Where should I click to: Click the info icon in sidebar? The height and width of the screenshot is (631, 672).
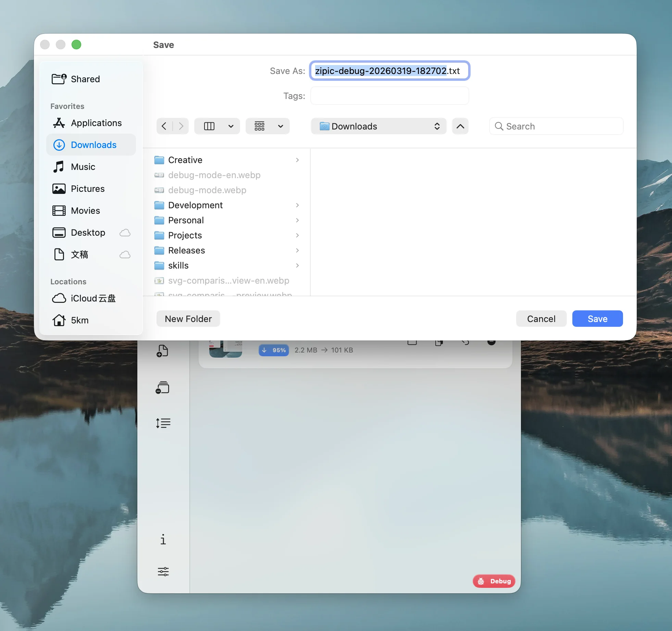(163, 540)
